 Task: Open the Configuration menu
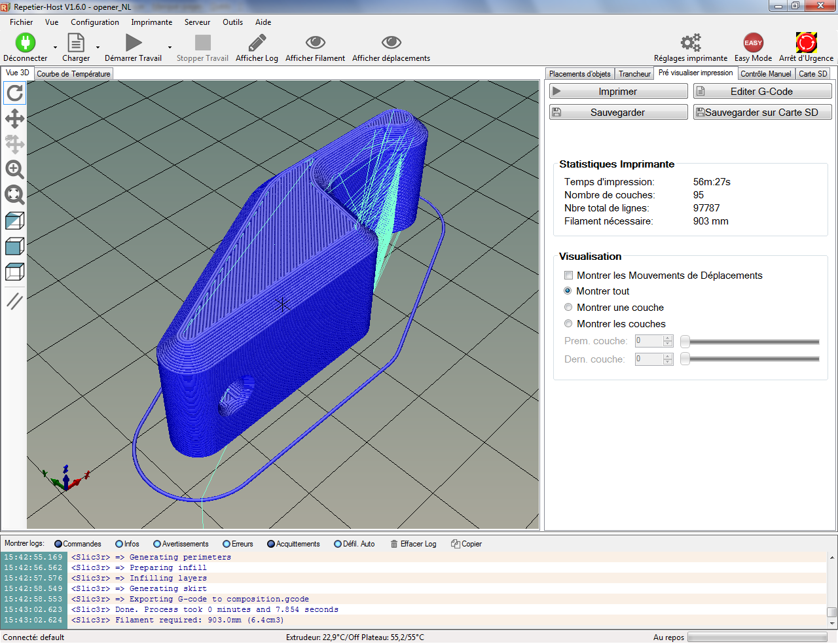click(95, 22)
